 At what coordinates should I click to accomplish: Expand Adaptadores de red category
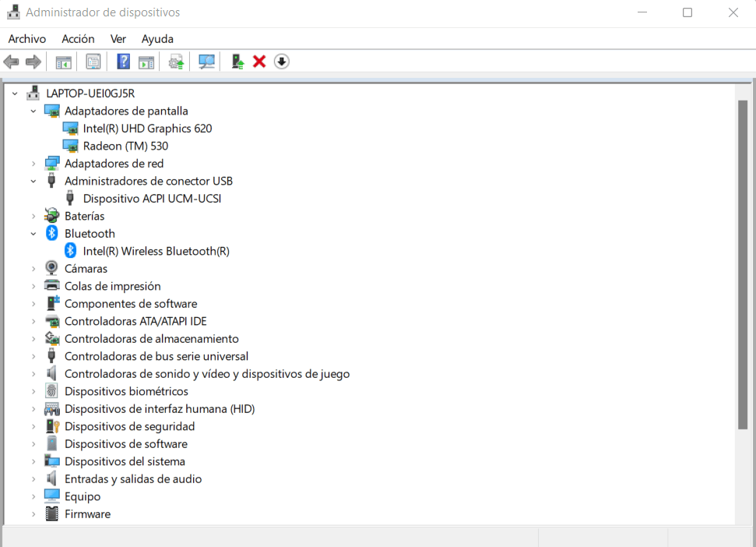click(x=33, y=164)
